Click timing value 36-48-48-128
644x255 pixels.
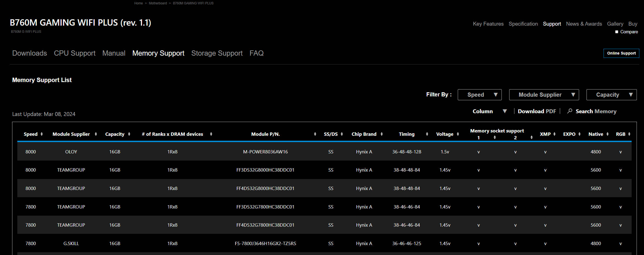(x=407, y=152)
